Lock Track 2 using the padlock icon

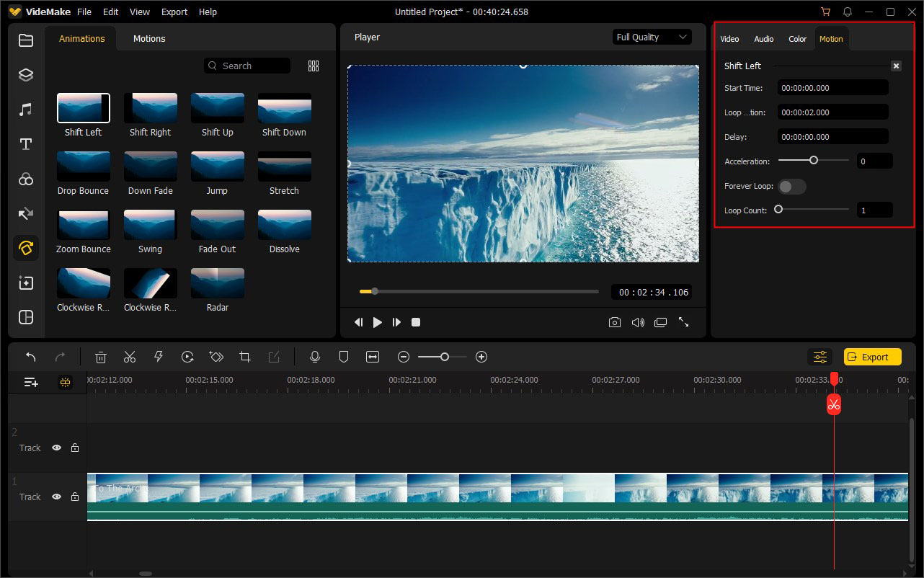point(75,448)
